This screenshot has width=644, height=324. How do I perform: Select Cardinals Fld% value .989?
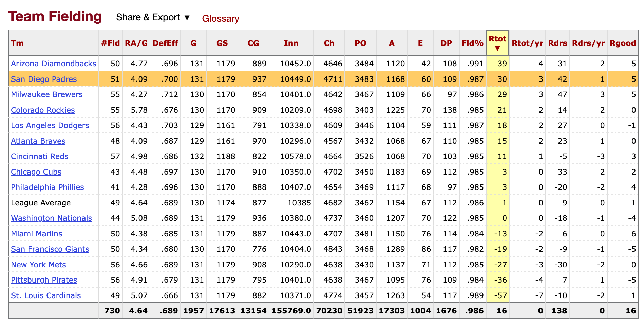[x=475, y=295]
